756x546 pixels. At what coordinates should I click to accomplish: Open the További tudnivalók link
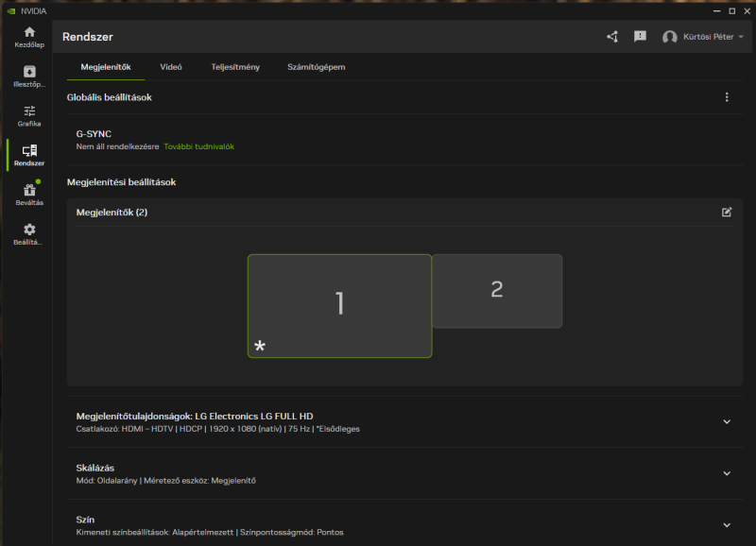pos(199,146)
